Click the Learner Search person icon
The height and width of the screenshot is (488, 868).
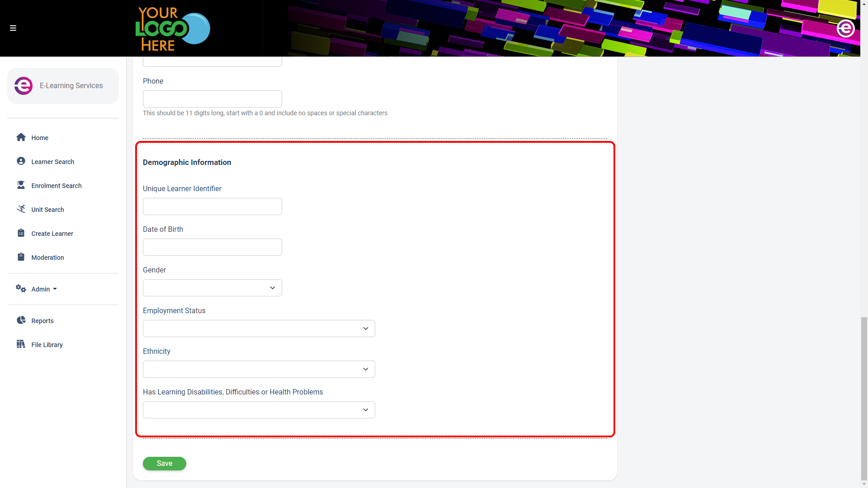(x=21, y=161)
